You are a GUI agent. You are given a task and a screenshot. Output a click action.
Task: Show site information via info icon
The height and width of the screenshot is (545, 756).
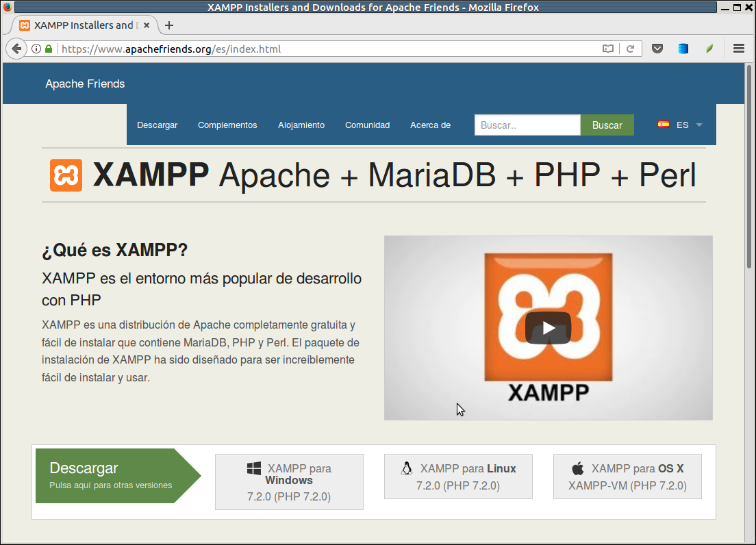click(x=36, y=49)
